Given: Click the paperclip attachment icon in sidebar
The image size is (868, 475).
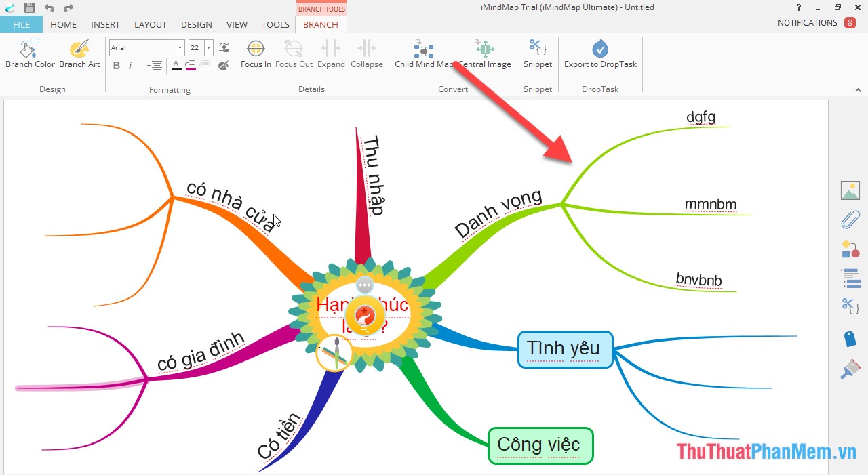Looking at the screenshot, I should point(850,220).
